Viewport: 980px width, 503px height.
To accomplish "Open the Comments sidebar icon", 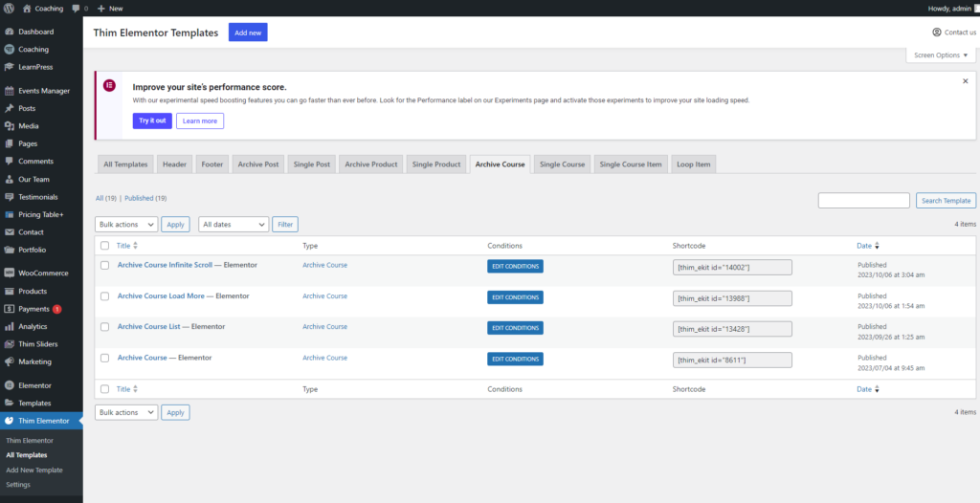I will [x=10, y=161].
